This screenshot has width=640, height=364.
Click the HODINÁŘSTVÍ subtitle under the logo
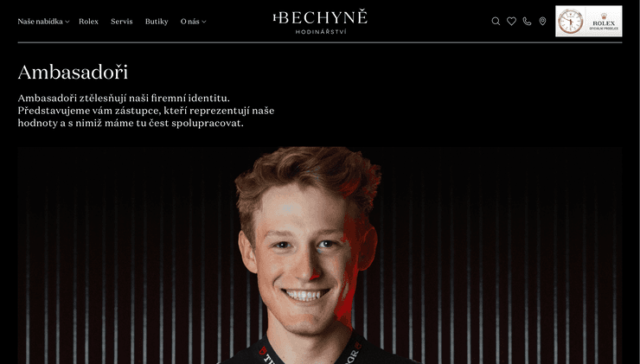coord(321,31)
